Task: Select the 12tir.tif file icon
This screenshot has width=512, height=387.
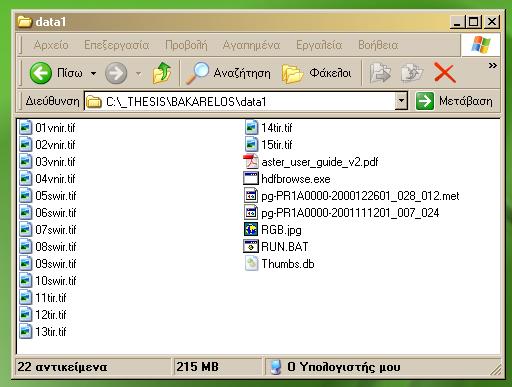Action: (x=26, y=315)
